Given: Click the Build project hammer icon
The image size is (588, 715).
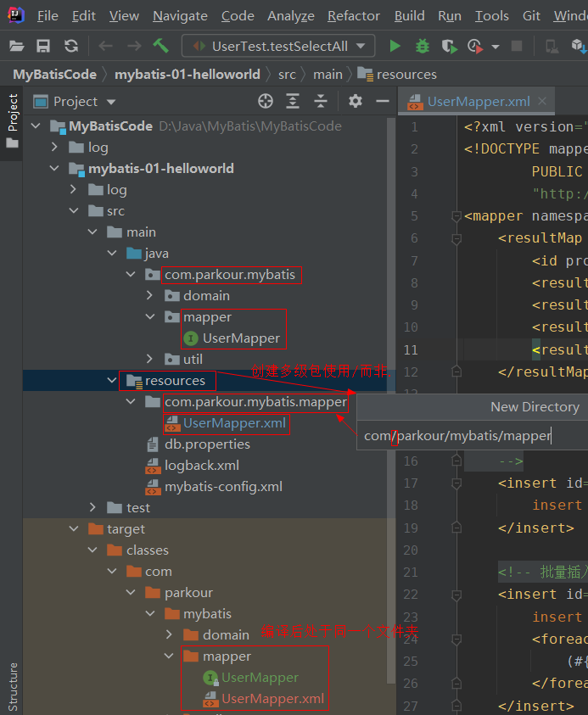Looking at the screenshot, I should coord(160,46).
